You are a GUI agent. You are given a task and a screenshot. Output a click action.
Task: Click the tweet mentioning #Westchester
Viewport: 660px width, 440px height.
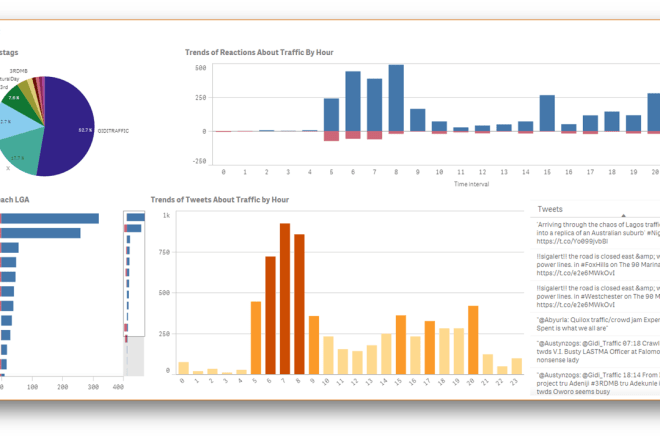coord(595,296)
